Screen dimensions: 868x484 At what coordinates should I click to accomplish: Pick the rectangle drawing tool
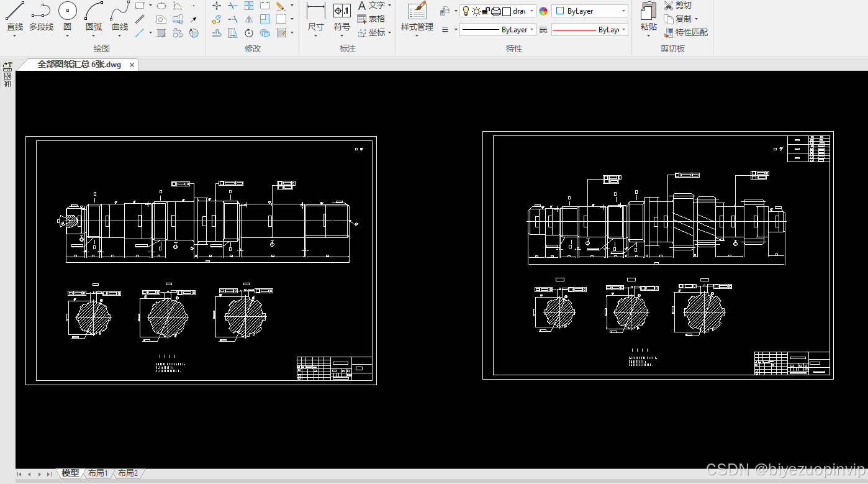coord(140,6)
